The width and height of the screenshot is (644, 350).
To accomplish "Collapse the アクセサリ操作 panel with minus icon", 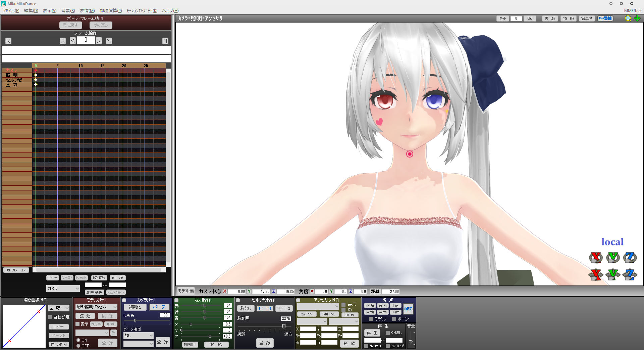I will [298, 300].
